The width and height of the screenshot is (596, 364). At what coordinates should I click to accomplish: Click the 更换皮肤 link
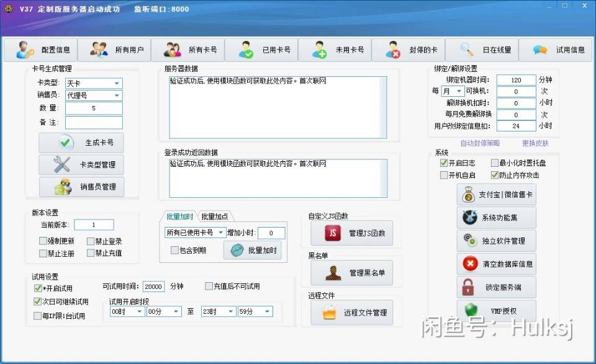coord(535,143)
